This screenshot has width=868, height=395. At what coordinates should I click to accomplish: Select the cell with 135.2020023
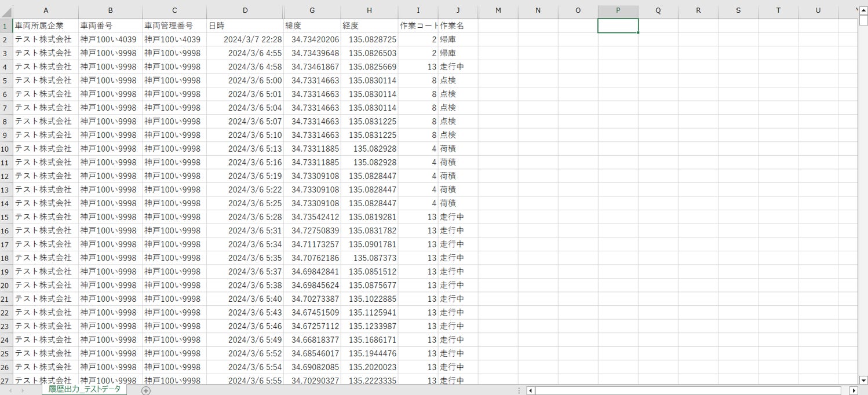pyautogui.click(x=370, y=367)
